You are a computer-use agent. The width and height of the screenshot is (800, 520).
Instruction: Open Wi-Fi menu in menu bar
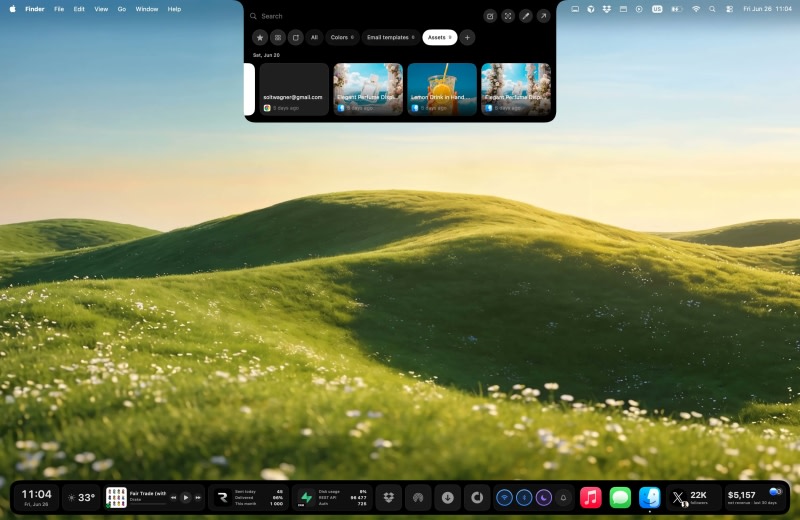click(x=695, y=9)
